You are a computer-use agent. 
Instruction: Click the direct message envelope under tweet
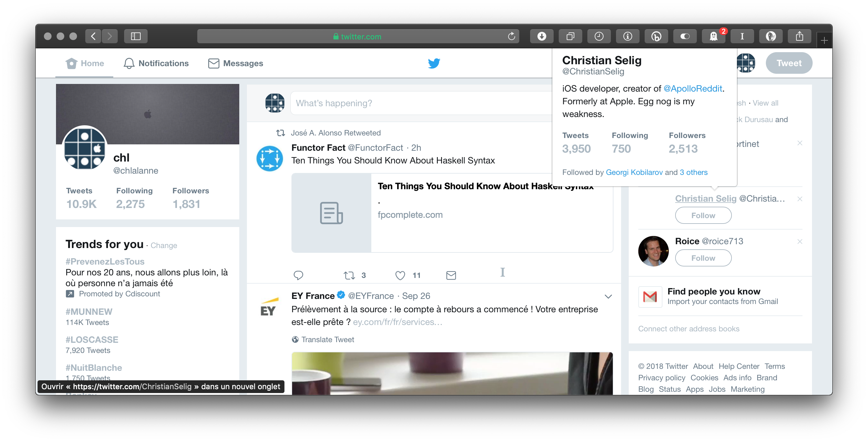click(x=451, y=275)
